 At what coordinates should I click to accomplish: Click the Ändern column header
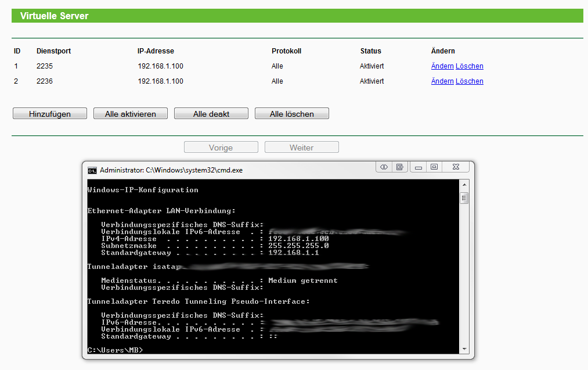(443, 51)
